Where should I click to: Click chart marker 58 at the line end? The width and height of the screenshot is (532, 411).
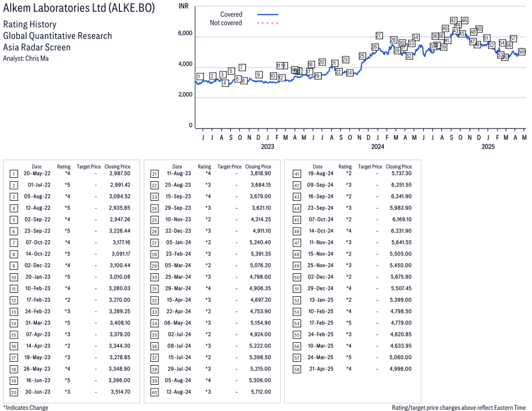pyautogui.click(x=521, y=52)
